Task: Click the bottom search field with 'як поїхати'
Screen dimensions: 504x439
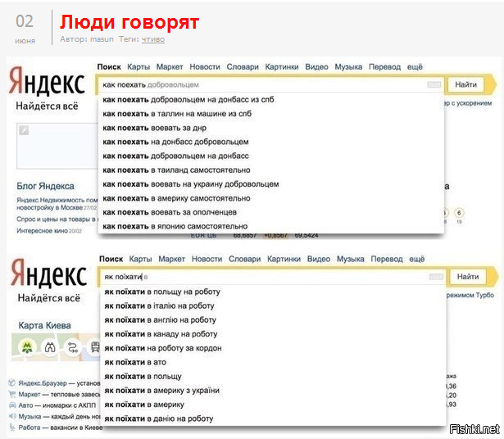Action: click(x=272, y=277)
